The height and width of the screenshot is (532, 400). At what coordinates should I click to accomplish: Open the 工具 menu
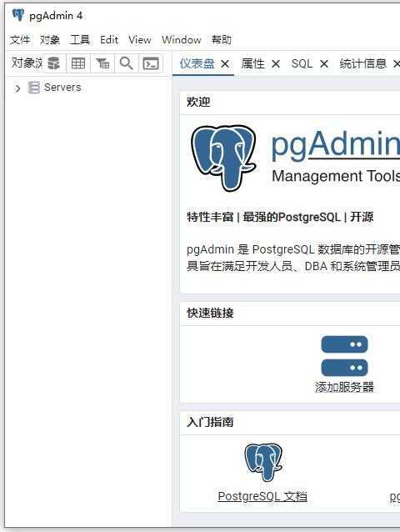coord(80,40)
